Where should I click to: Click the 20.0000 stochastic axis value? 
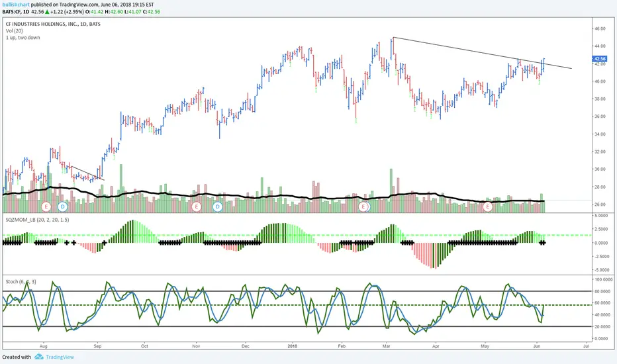tap(601, 327)
